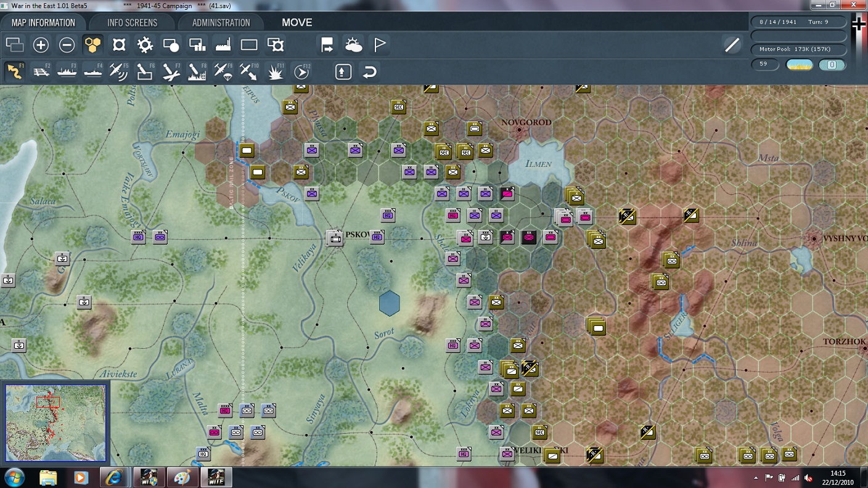Toggle the rectangle-with-cog map icon
868x488 pixels.
(275, 45)
